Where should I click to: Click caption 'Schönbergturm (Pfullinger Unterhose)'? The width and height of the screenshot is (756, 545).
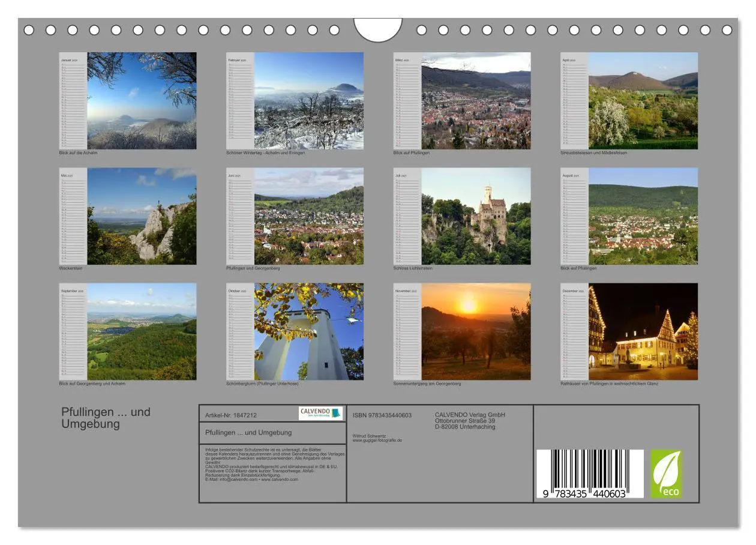click(262, 384)
